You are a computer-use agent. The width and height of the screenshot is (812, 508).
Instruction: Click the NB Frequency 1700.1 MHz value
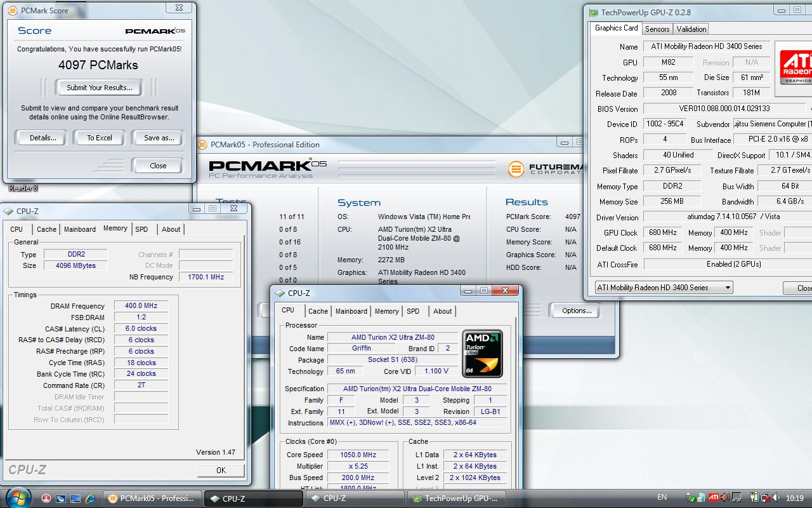click(206, 277)
